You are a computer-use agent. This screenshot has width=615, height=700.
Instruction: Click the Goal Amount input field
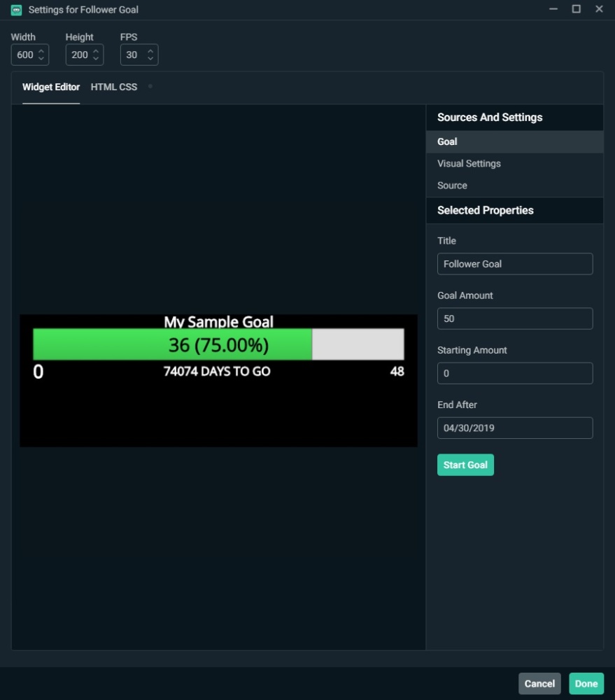(x=515, y=318)
